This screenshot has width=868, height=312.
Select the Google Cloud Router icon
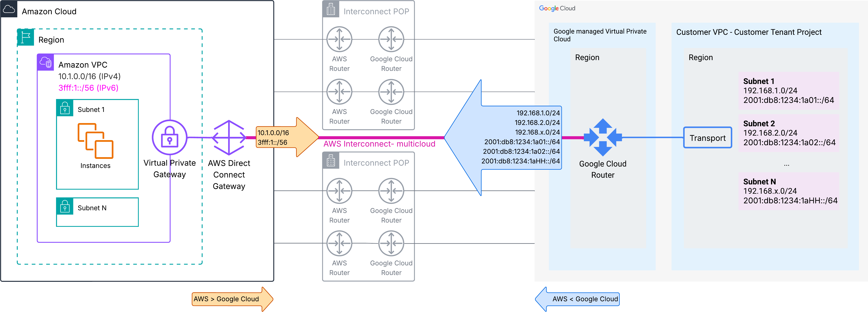tap(603, 138)
